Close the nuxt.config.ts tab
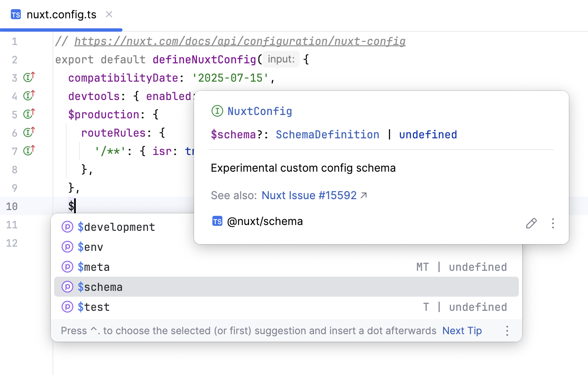588x375 pixels. click(x=109, y=14)
